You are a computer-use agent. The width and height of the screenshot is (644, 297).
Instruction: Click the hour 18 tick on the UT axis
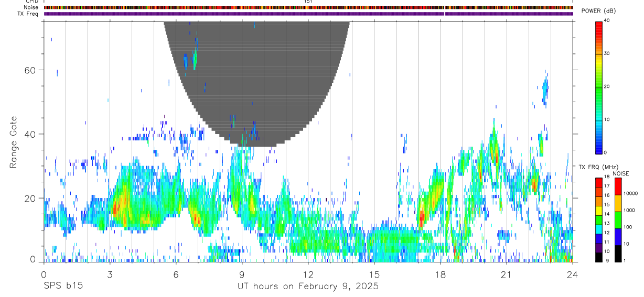coord(440,274)
